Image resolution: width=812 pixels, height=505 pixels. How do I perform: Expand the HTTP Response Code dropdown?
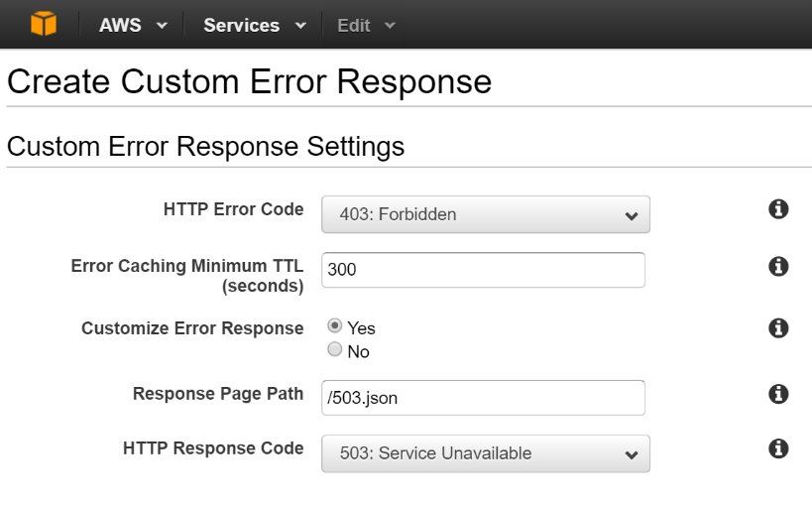pyautogui.click(x=486, y=453)
